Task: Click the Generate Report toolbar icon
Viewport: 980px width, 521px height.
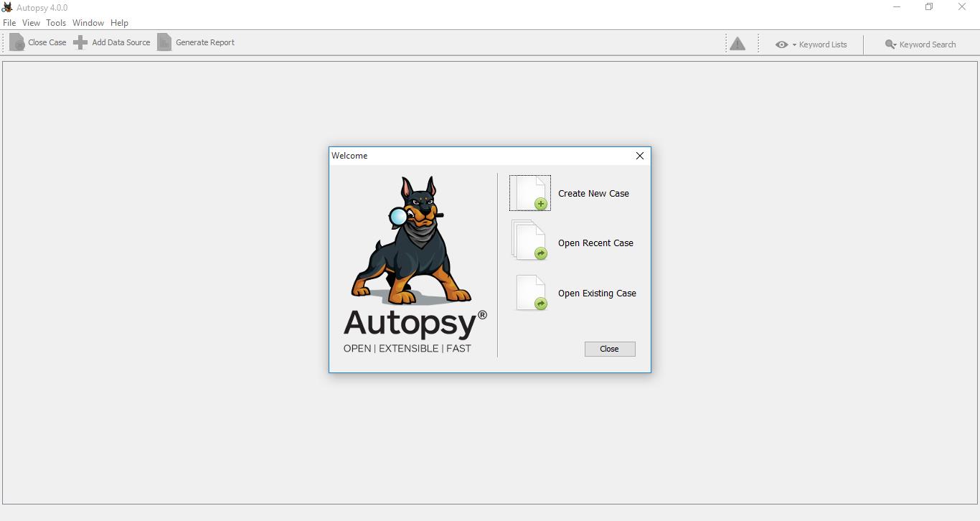Action: tap(165, 42)
